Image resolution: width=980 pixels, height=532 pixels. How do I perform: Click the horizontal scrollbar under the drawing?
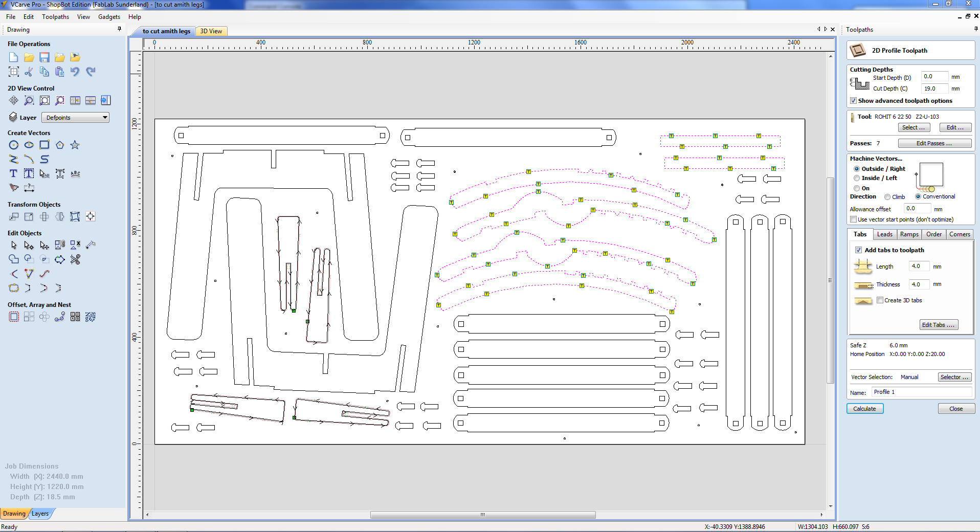coord(483,515)
